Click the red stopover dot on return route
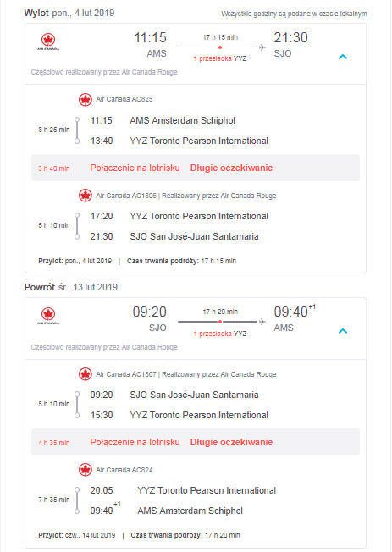 (220, 322)
